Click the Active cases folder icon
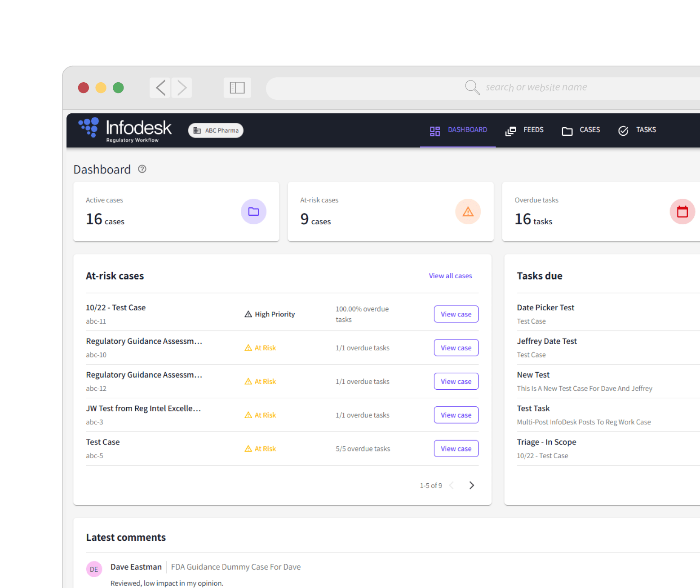The width and height of the screenshot is (700, 588). [x=253, y=211]
